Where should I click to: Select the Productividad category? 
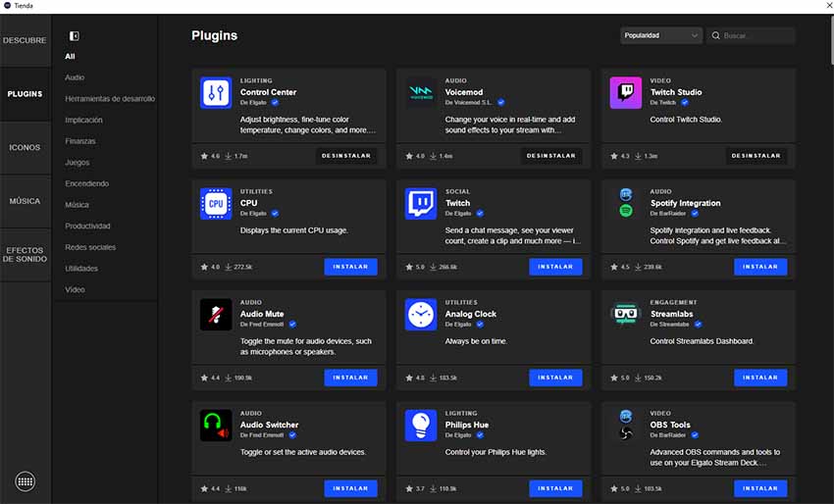tap(87, 227)
